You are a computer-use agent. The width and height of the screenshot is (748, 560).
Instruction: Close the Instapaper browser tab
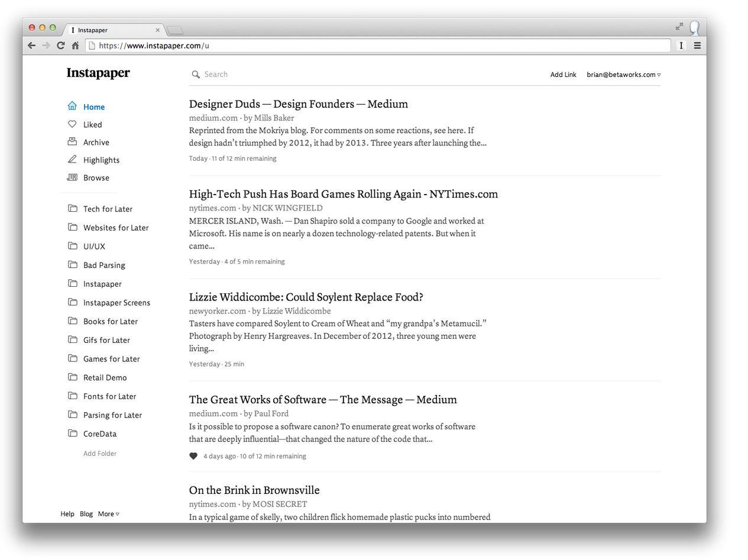(x=158, y=30)
